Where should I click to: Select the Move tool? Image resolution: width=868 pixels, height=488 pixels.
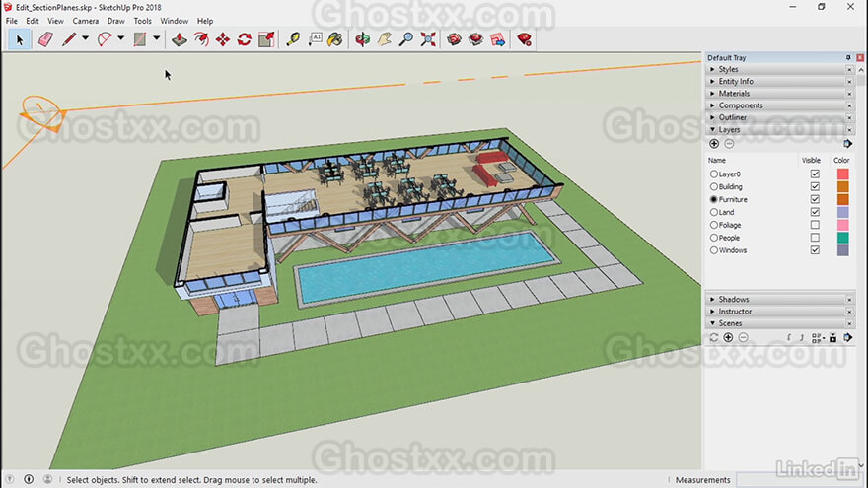(x=223, y=39)
